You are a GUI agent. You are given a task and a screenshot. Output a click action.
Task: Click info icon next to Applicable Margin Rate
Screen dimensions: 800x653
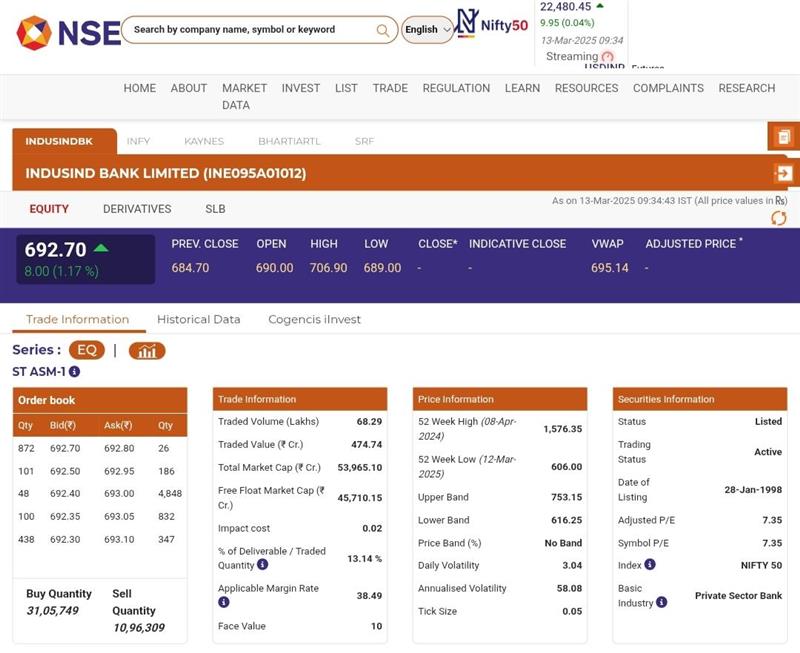tap(224, 603)
